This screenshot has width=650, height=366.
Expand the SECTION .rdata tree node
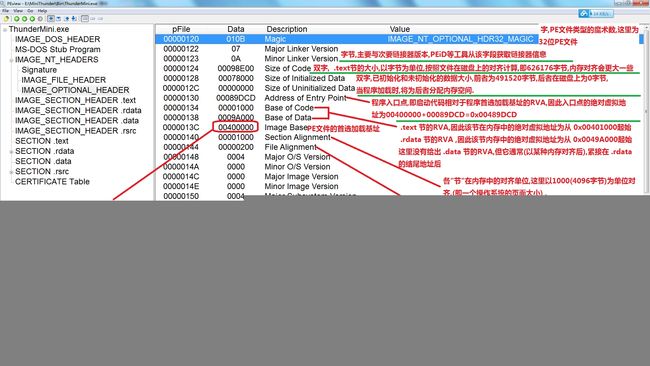tap(11, 151)
